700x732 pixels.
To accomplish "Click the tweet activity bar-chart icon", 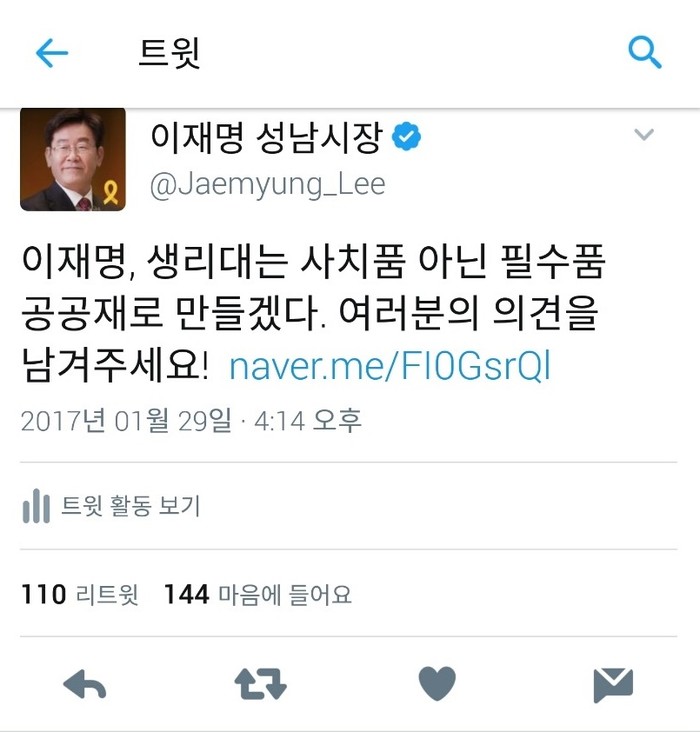I will coord(36,506).
